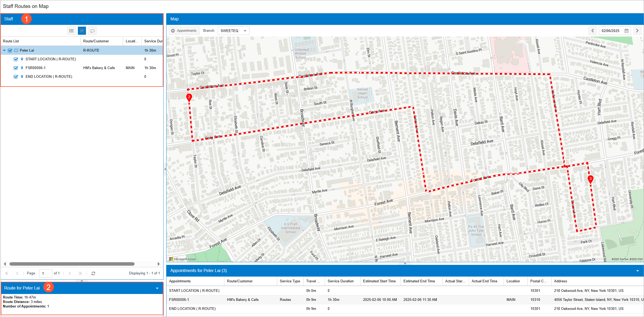Click the list view icon in Staff toolbar
The image size is (644, 317).
pyautogui.click(x=71, y=31)
